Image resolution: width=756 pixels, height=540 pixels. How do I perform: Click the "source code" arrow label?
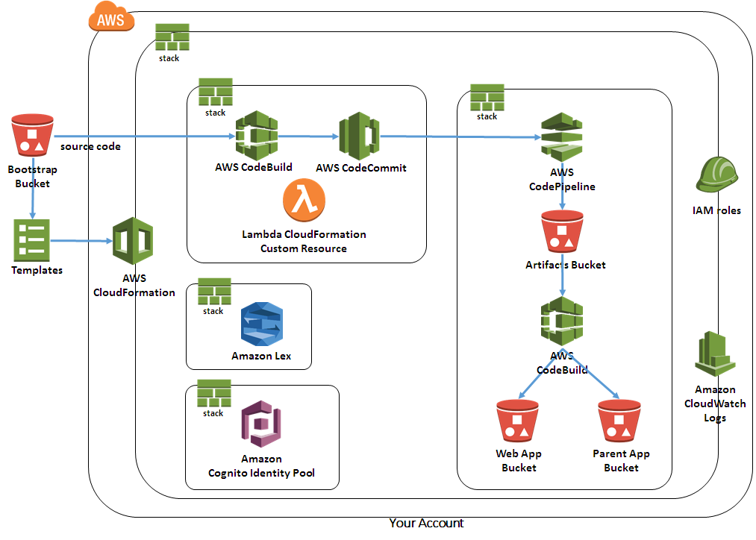pos(90,146)
